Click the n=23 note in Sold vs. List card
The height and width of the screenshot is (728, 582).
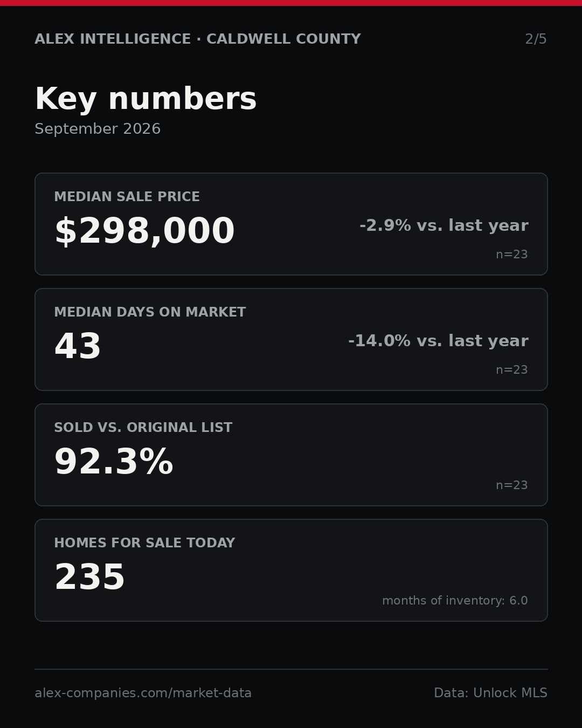point(512,485)
